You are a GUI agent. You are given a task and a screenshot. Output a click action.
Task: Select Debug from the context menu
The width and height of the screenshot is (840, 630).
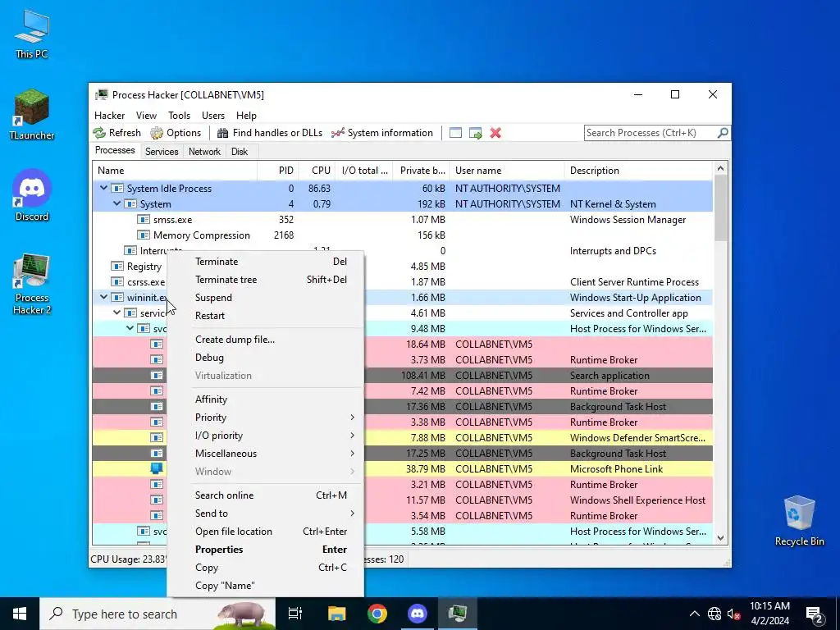pyautogui.click(x=266, y=358)
